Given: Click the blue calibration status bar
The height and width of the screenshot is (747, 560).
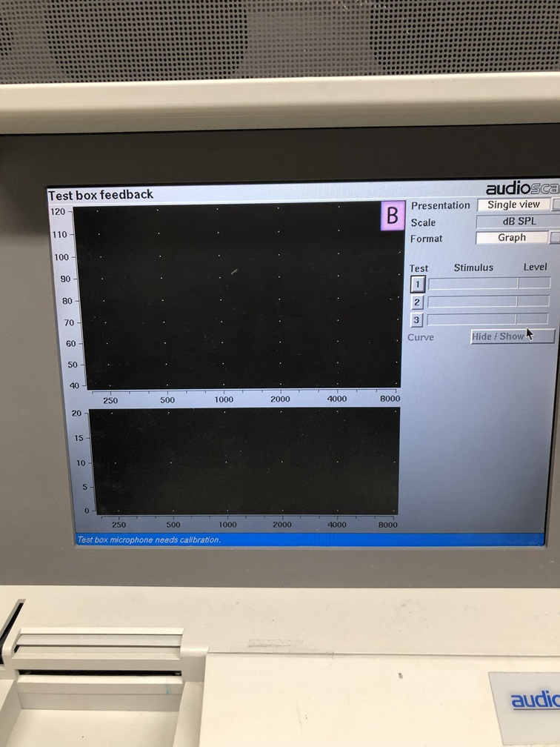Looking at the screenshot, I should 310,539.
